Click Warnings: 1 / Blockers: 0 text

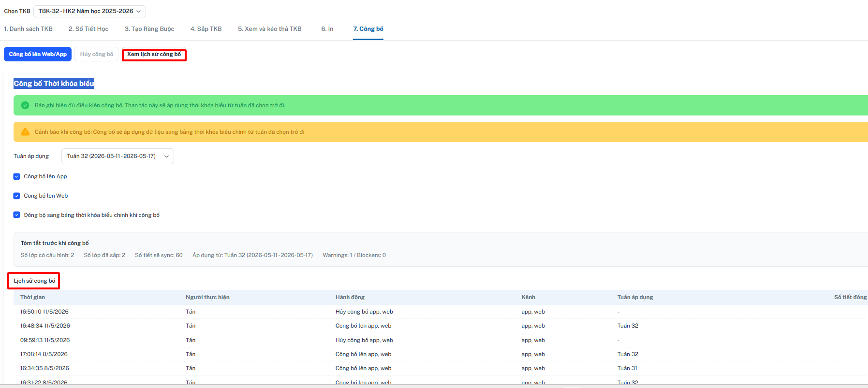click(354, 255)
